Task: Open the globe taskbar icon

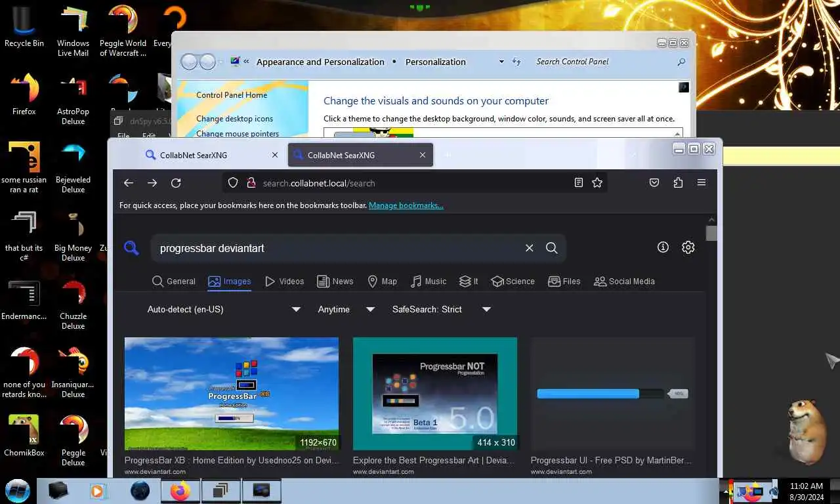Action: click(140, 491)
